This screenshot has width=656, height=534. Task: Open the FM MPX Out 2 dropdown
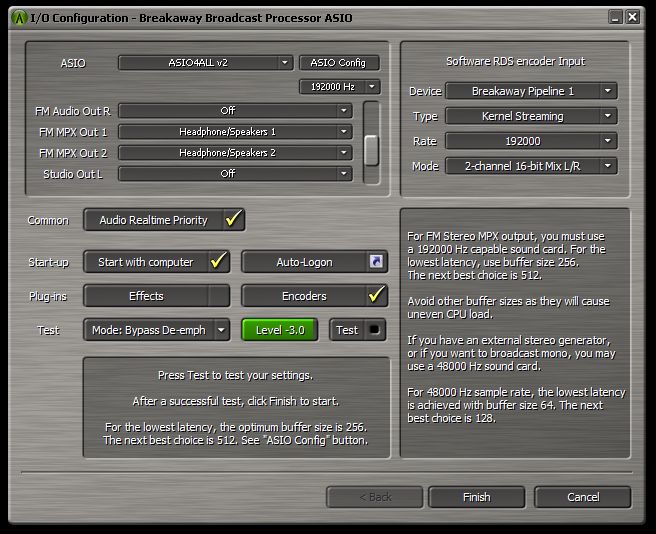pyautogui.click(x=235, y=153)
